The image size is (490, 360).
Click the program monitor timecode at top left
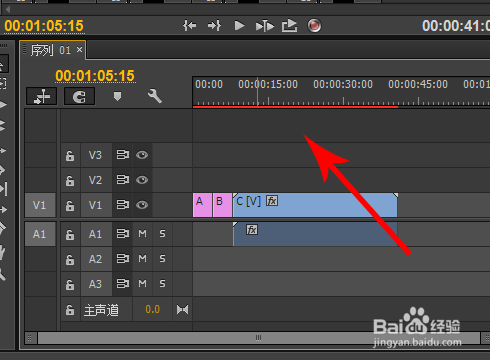click(44, 26)
